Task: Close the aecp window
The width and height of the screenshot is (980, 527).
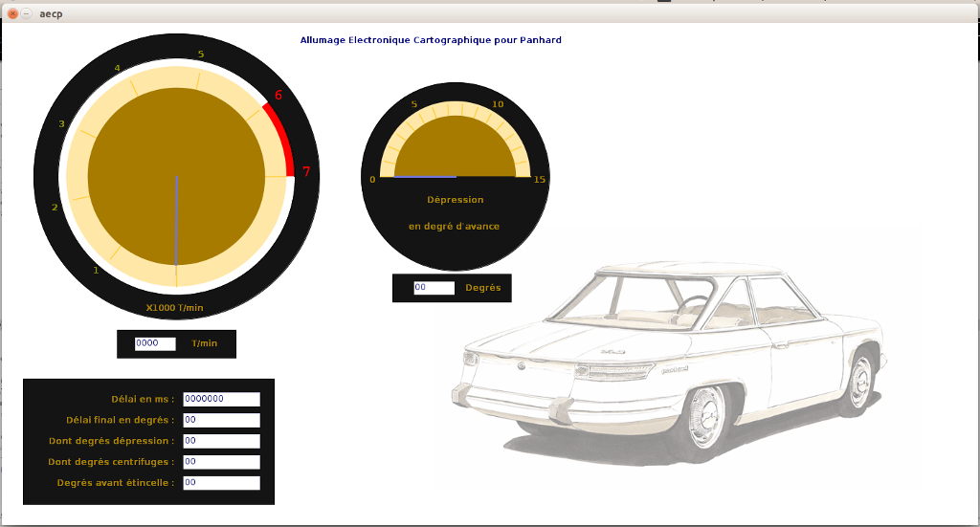Action: pyautogui.click(x=11, y=13)
